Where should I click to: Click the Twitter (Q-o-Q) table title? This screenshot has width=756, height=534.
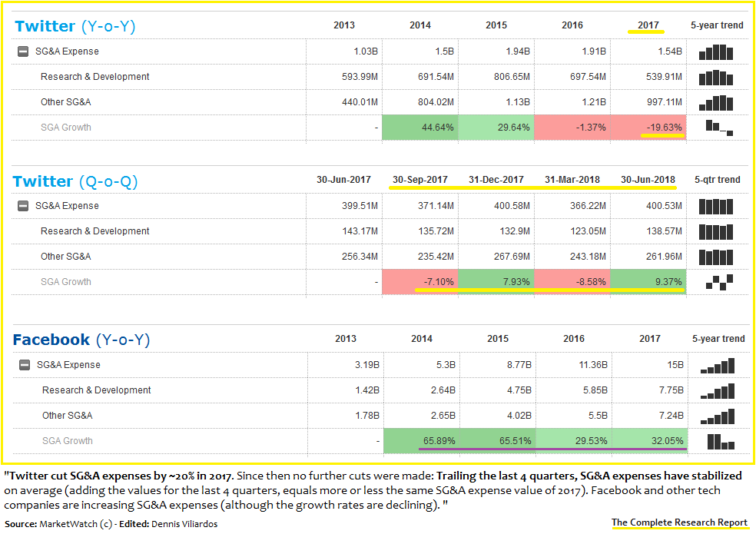click(x=75, y=181)
